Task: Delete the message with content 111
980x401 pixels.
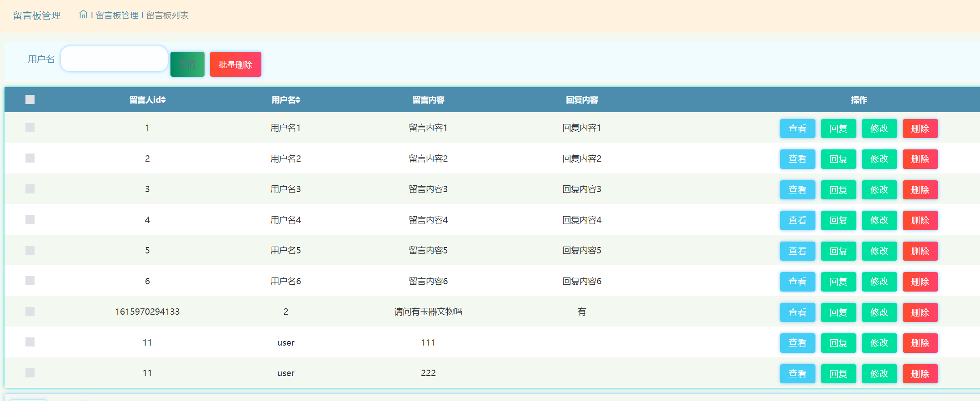Action: (920, 343)
